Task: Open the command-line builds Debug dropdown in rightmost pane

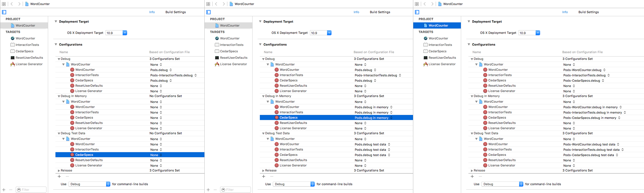Action: (521, 184)
